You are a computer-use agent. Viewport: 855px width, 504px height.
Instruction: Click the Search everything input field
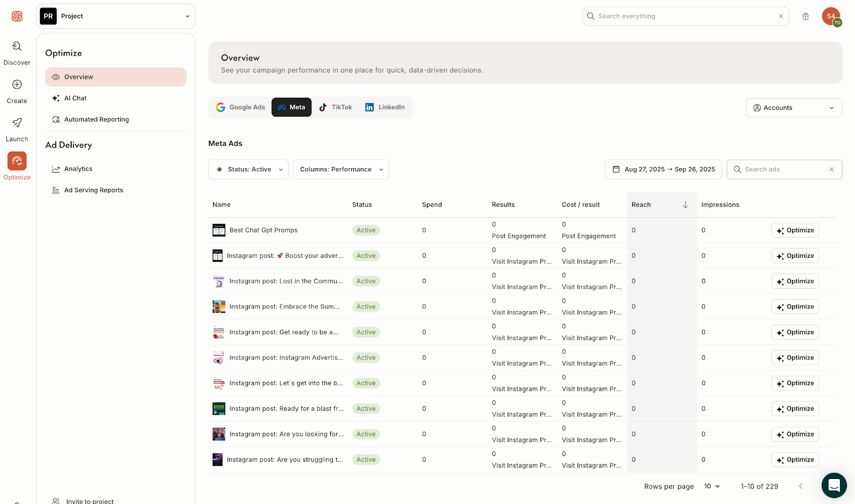click(x=684, y=17)
